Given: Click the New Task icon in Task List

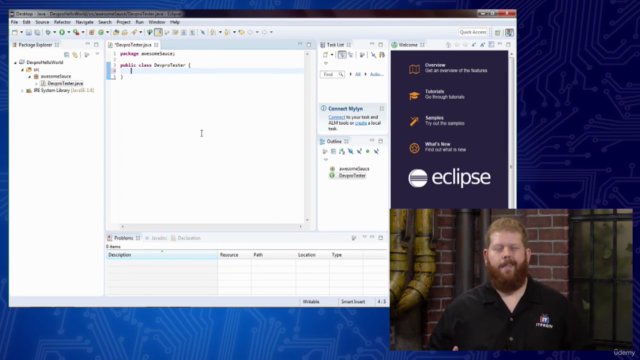Looking at the screenshot, I should (325, 55).
